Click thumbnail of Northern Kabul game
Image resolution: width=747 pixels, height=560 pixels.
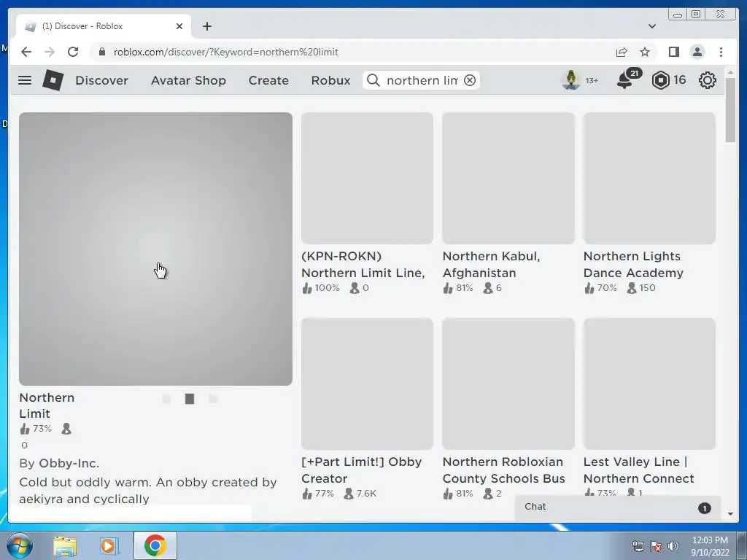pyautogui.click(x=508, y=178)
